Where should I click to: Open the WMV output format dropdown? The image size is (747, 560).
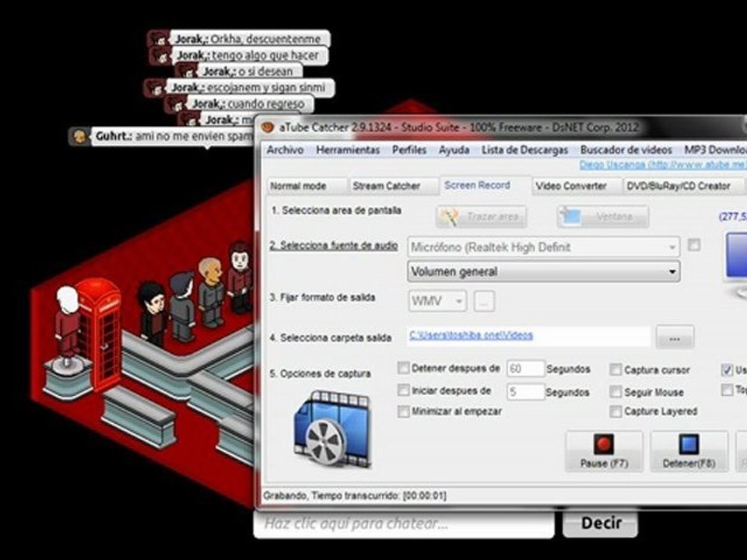437,301
